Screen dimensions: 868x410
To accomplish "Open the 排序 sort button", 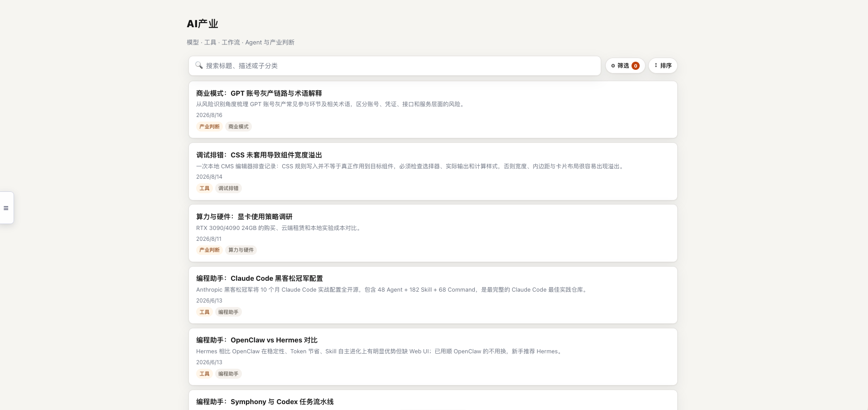I will tap(663, 66).
